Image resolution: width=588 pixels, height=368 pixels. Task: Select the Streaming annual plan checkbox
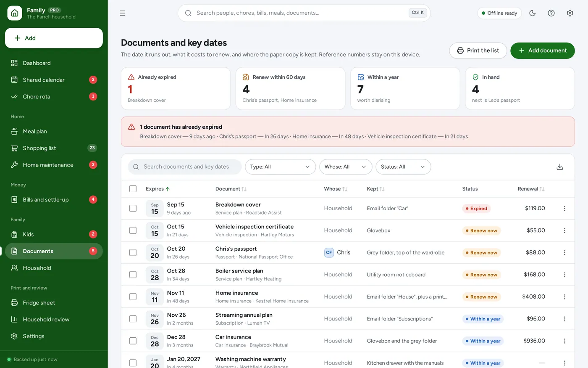(x=133, y=319)
